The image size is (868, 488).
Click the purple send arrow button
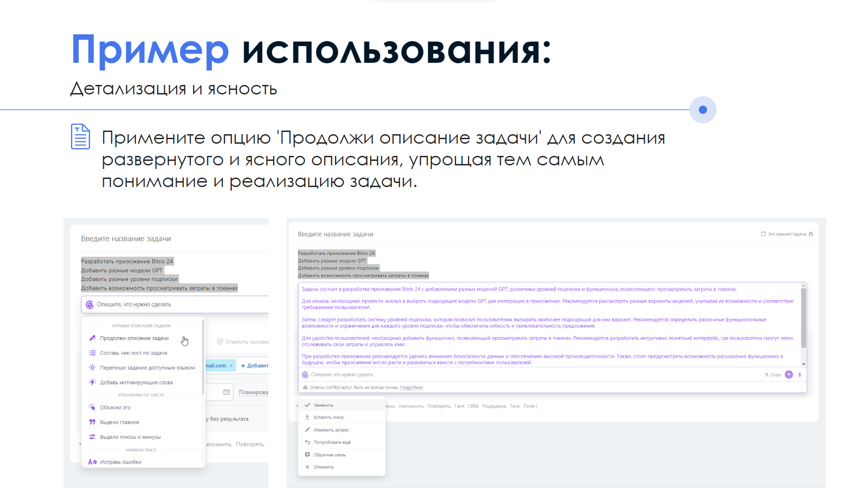point(789,375)
